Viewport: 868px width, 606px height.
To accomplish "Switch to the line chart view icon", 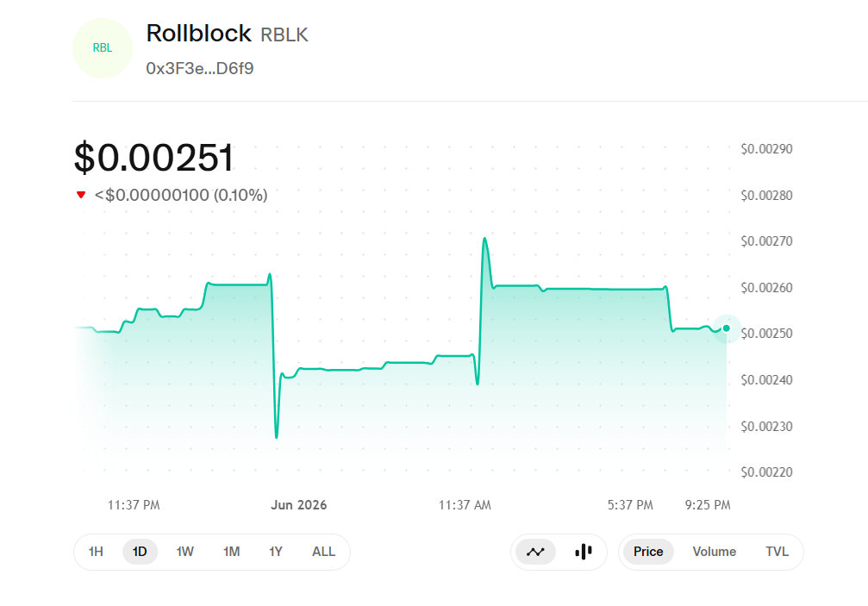I will click(x=535, y=552).
